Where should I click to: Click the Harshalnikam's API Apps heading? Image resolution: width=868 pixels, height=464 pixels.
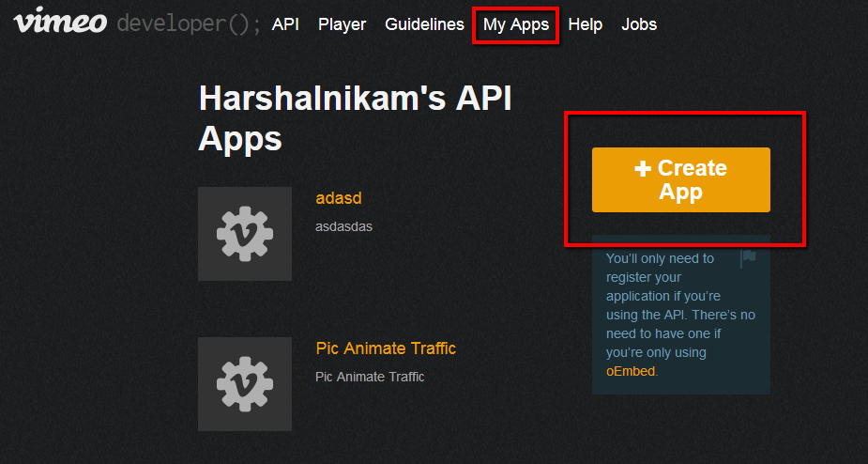[355, 118]
